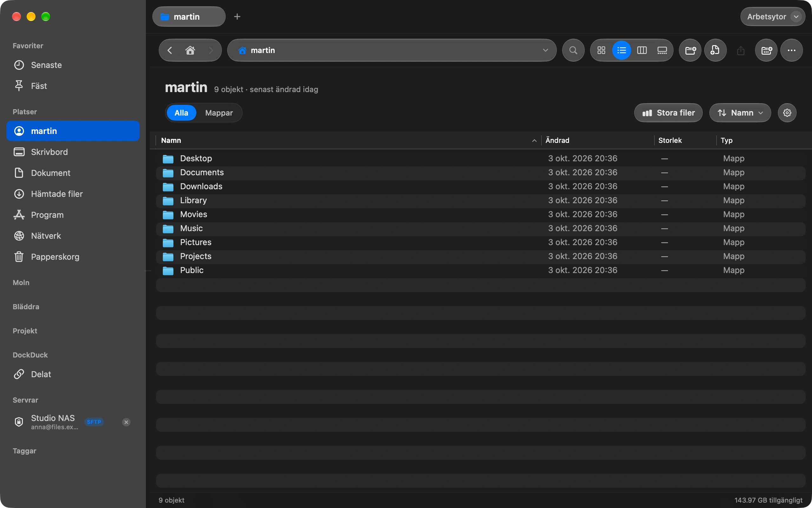Go back with the left chevron

tap(170, 50)
